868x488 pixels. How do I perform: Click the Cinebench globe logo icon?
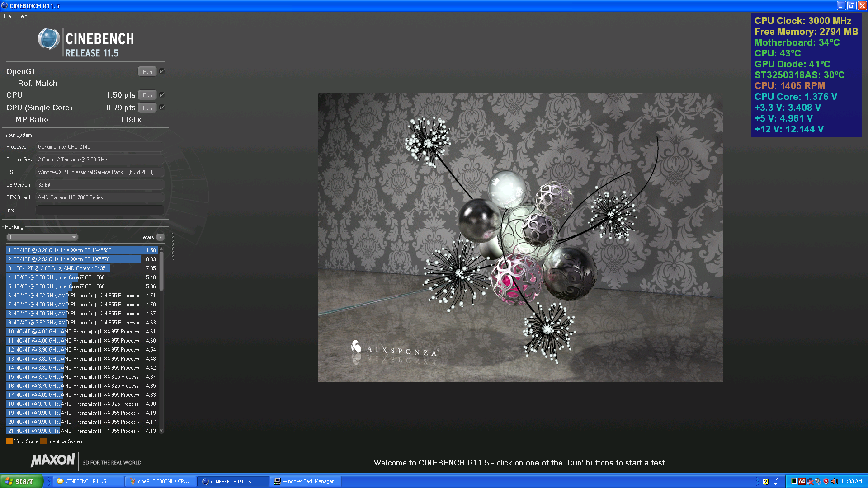(x=49, y=39)
